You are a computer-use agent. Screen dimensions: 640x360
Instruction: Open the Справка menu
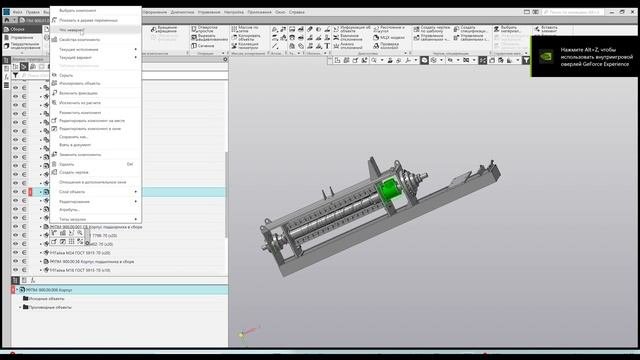pos(297,12)
